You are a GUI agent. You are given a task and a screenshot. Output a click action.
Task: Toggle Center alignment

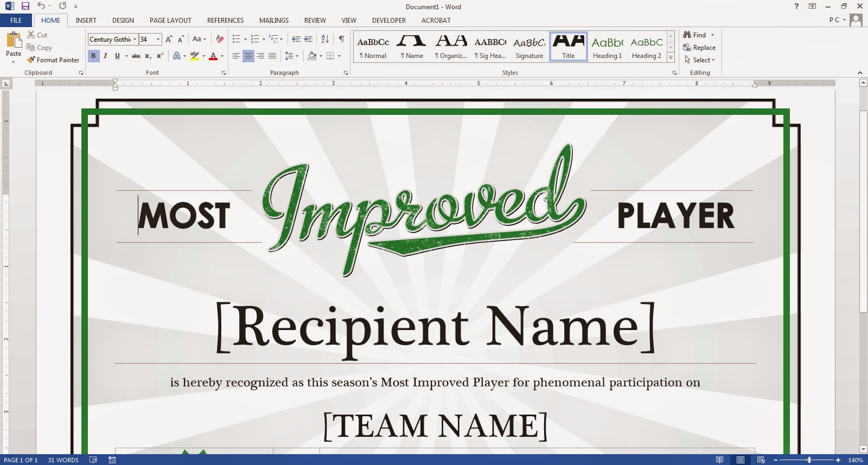click(248, 56)
